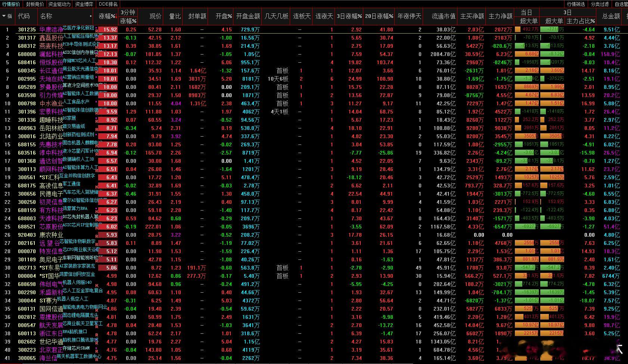
Task: Click stock code 002995
Action: [27, 79]
